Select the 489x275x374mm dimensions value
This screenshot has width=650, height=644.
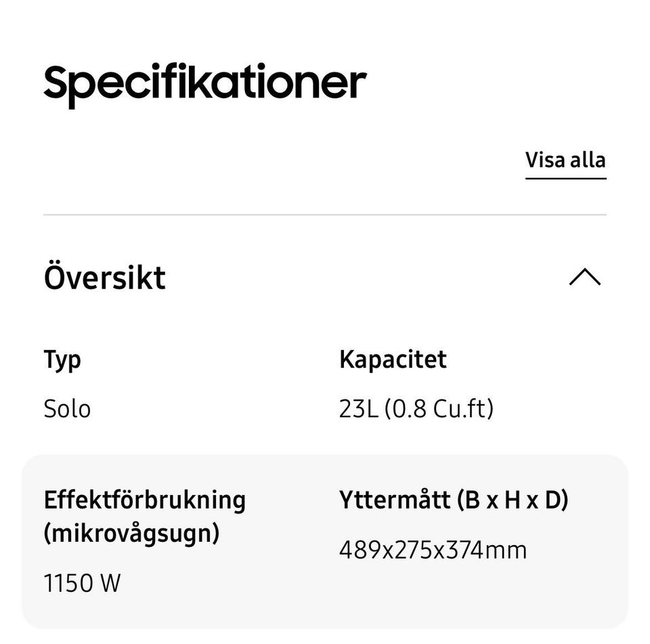point(433,549)
